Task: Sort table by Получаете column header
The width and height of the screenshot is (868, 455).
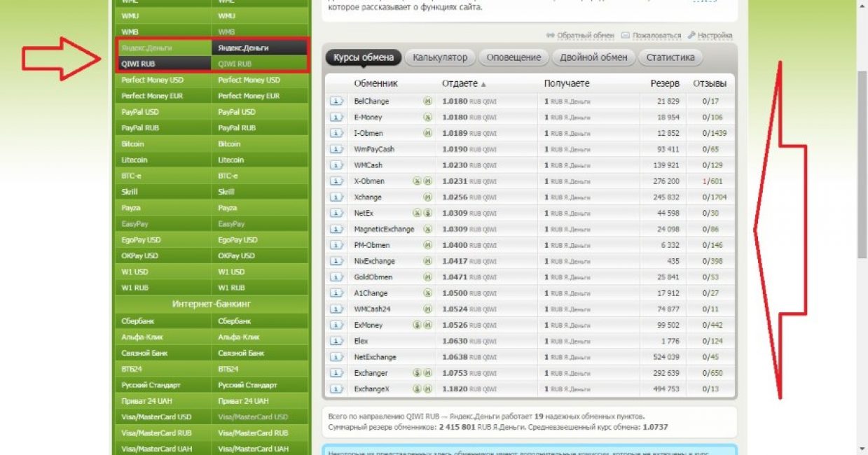Action: tap(567, 83)
